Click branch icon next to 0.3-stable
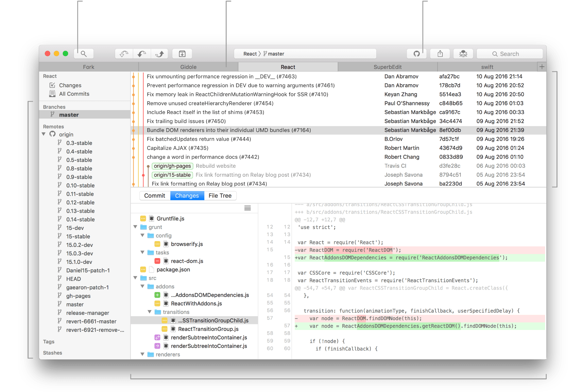Screen dimensions: 582x392 [60, 143]
